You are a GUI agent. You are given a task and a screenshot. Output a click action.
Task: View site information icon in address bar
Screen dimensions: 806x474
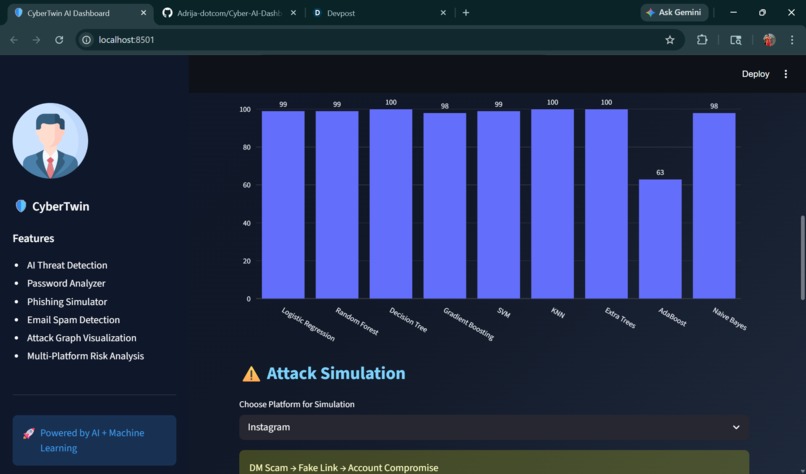(86, 40)
